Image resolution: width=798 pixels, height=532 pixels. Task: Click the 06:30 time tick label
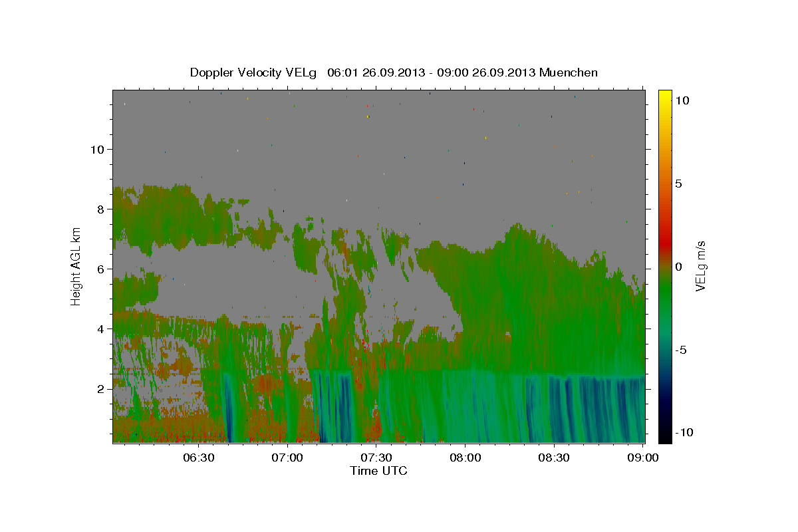tap(199, 458)
